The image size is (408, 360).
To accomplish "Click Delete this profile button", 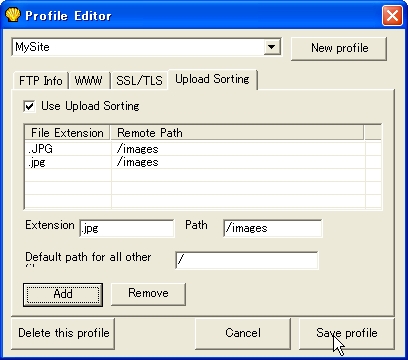I will pyautogui.click(x=63, y=333).
